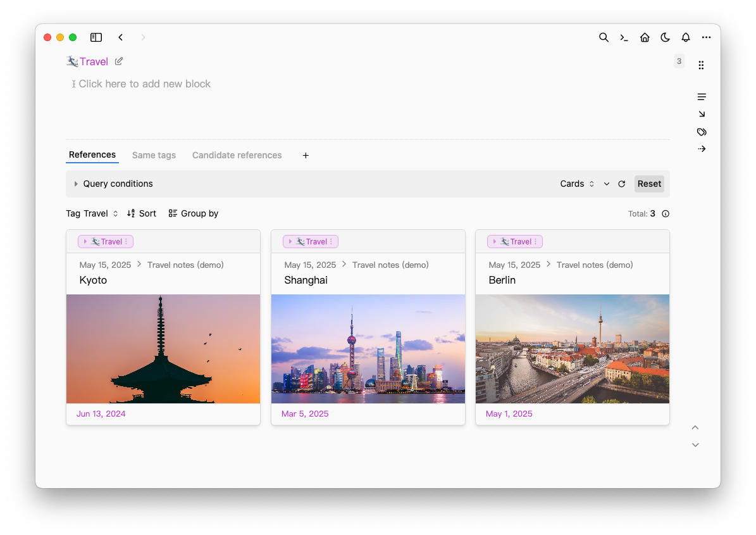
Task: Open the Kyoto pagoda image
Action: click(x=163, y=349)
